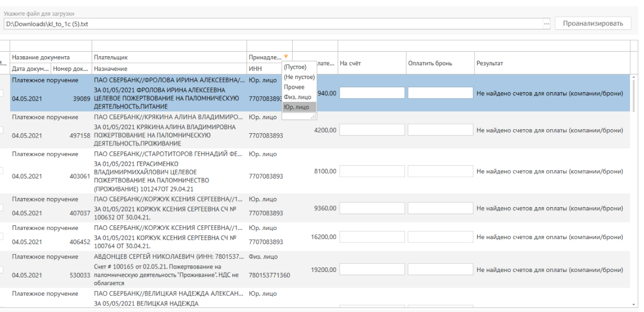Screen dimensions: 644x312
Task: Click the browse '...' button beside file path
Action: pyautogui.click(x=546, y=24)
